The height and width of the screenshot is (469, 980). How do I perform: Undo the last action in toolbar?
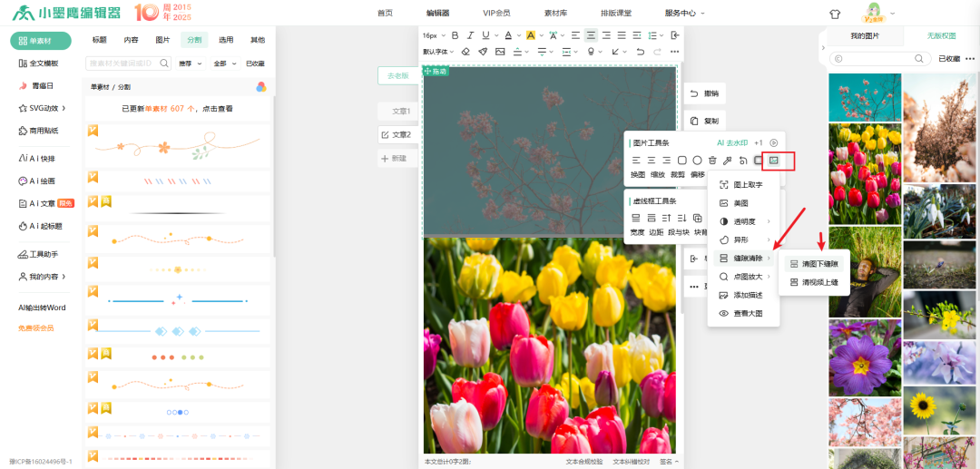click(x=640, y=51)
